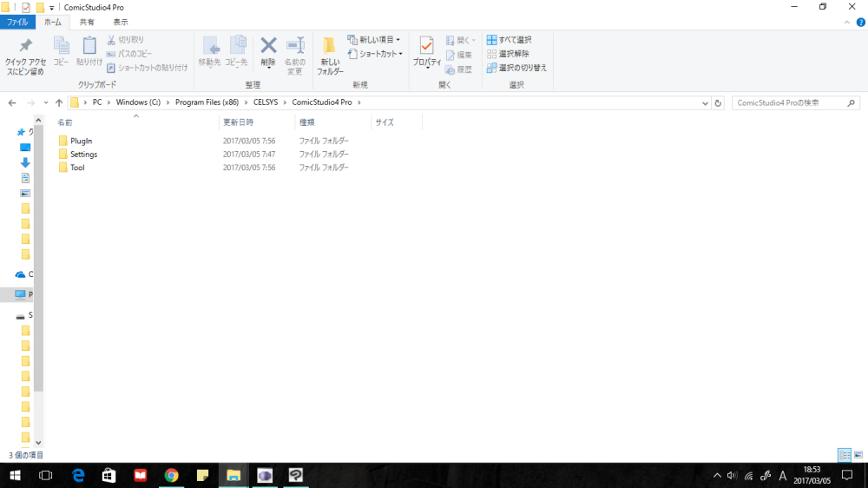Open OneDrive from the navigation pane
Image resolution: width=868 pixels, height=488 pixels.
click(x=21, y=274)
